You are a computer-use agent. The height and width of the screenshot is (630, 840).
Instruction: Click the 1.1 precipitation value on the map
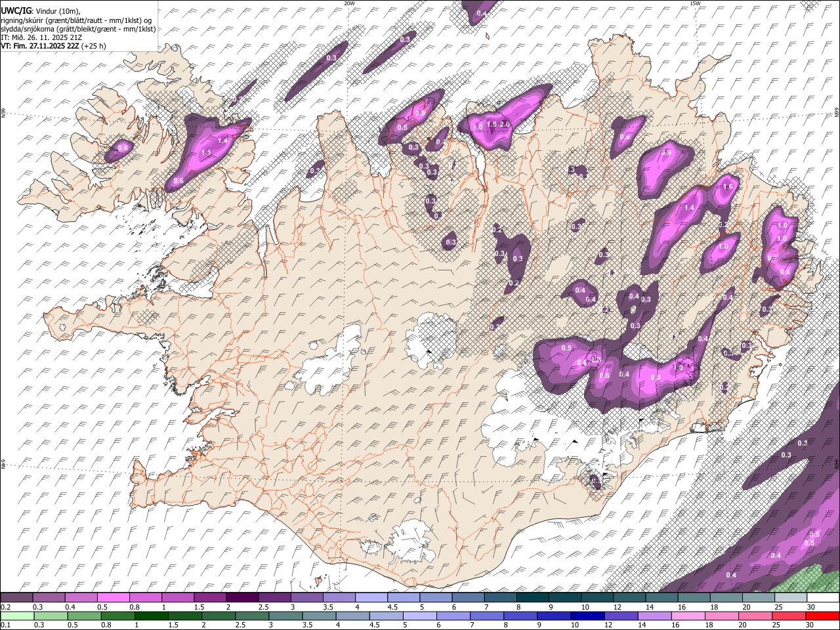click(205, 153)
